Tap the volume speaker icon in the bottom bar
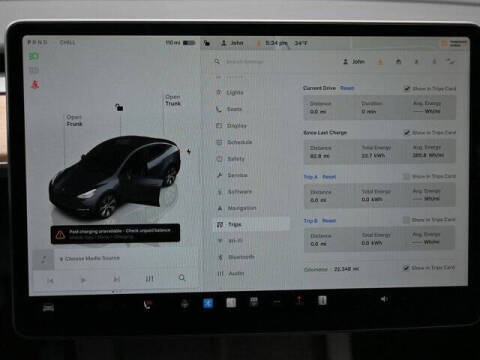480x360 pixels. coord(384,299)
